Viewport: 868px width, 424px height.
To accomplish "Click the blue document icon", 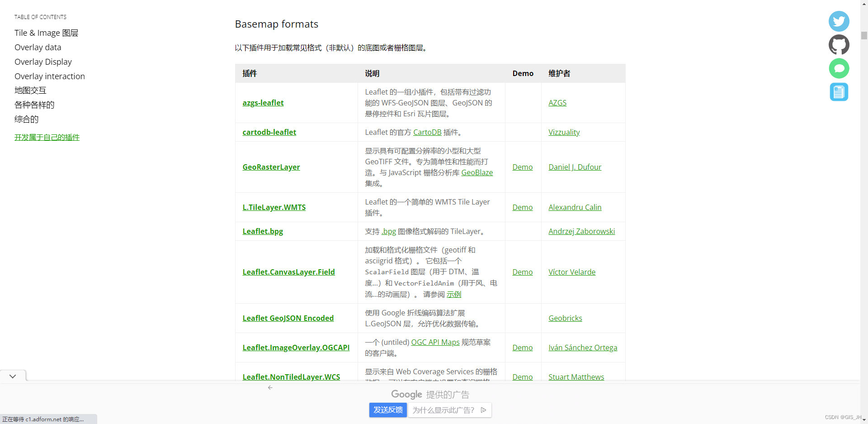I will [839, 92].
